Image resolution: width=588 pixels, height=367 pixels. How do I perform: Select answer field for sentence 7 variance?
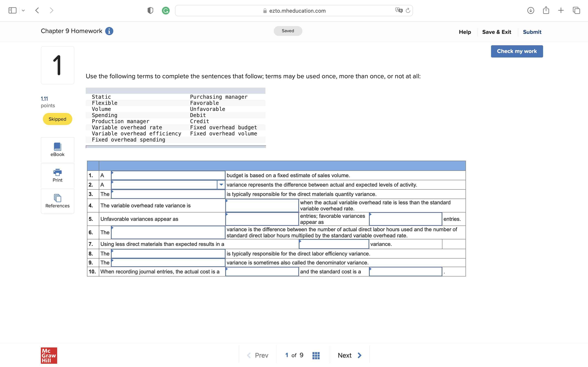point(334,244)
